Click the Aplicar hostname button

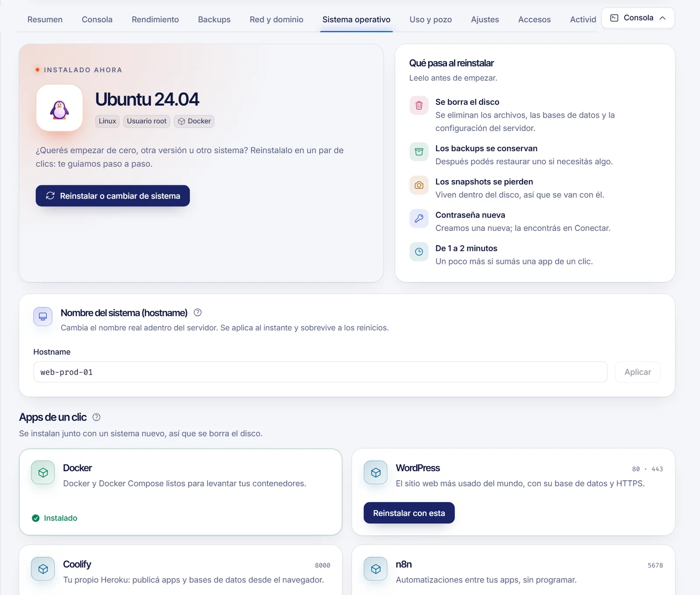coord(638,372)
